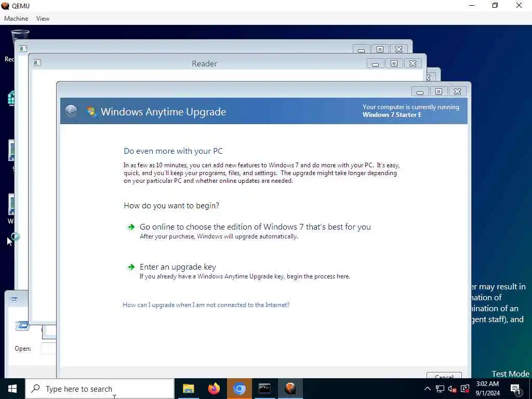532x399 pixels.
Task: Click the Open field in Run dialog
Action: (48, 349)
